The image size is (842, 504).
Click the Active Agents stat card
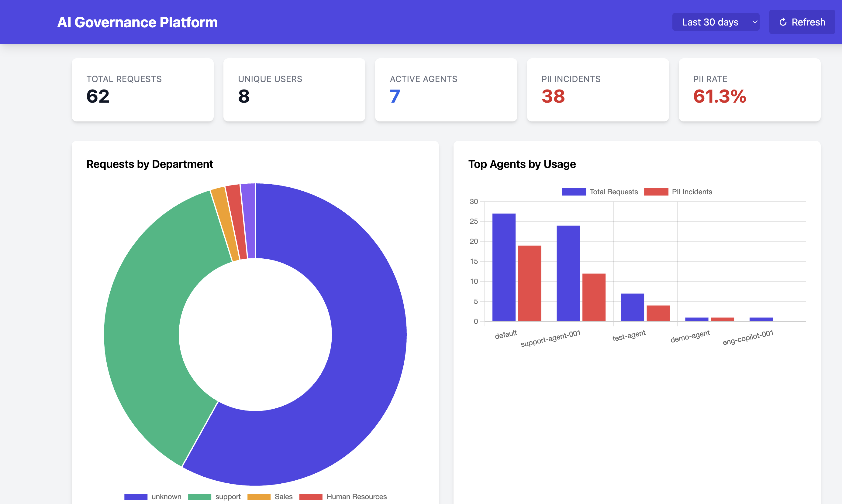[x=446, y=90]
